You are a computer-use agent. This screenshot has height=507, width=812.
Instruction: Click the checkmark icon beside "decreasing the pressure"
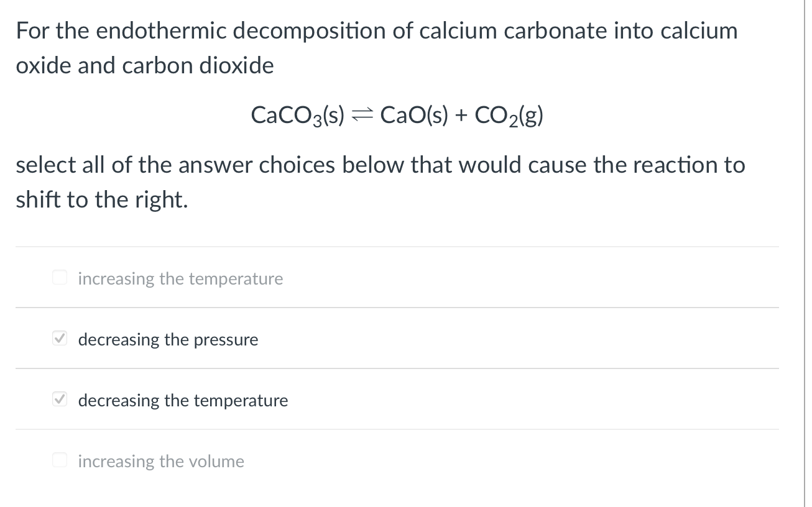59,339
